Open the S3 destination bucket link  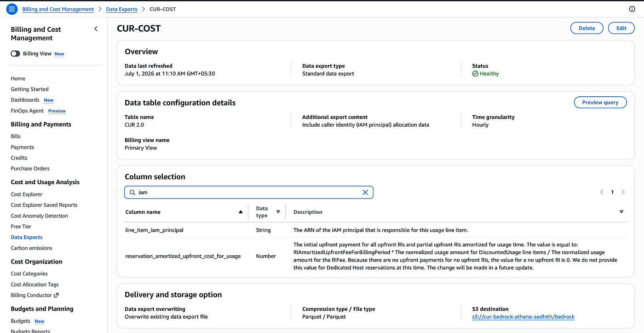click(x=523, y=317)
